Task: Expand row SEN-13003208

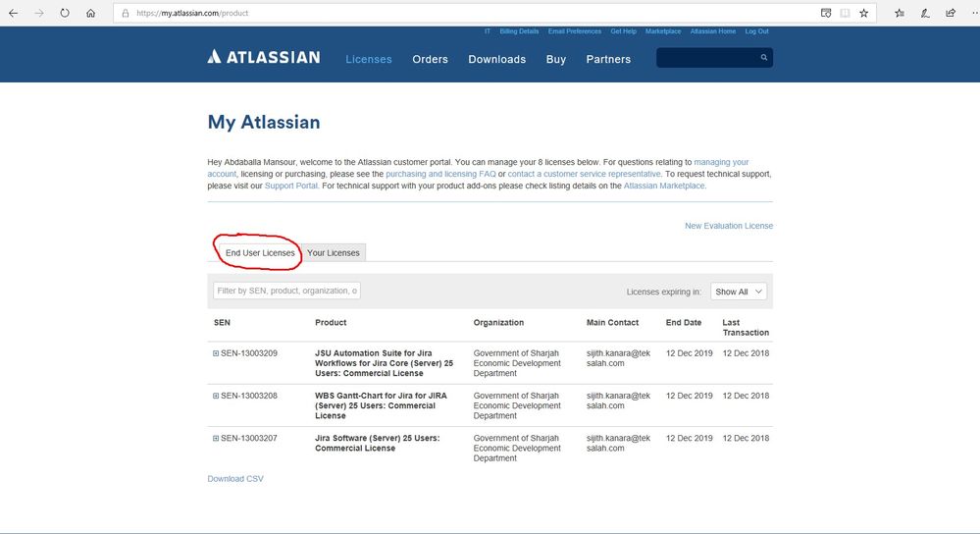Action: (216, 396)
